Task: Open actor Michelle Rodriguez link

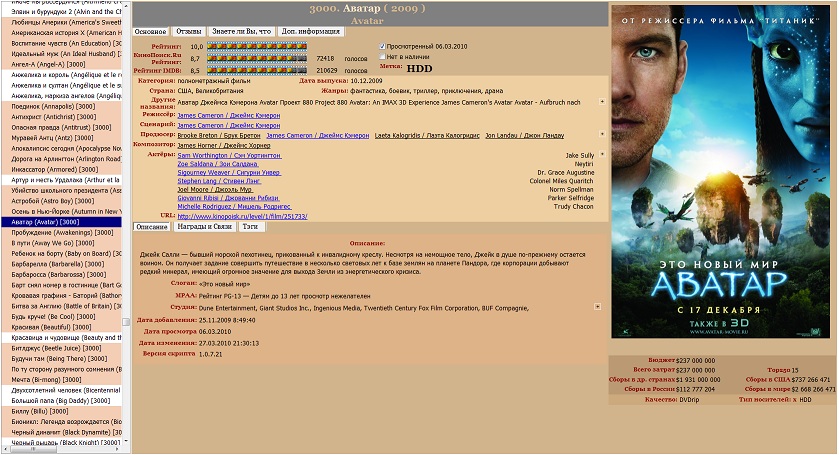Action: (x=234, y=207)
